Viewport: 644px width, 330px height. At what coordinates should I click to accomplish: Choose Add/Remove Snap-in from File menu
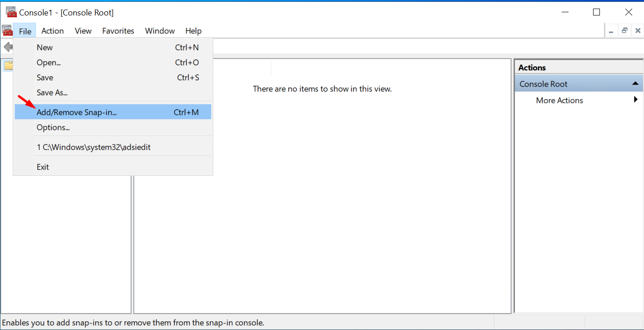(76, 112)
